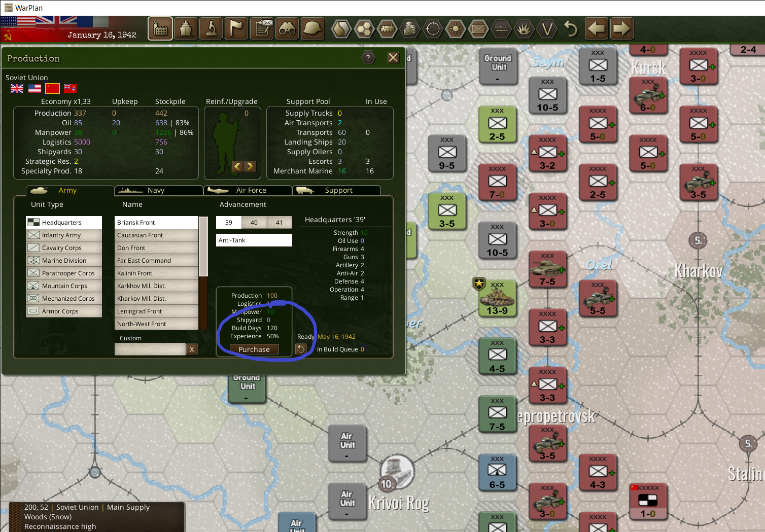The width and height of the screenshot is (765, 532).
Task: Toggle the explosion combat overlay icon
Action: pos(524,29)
